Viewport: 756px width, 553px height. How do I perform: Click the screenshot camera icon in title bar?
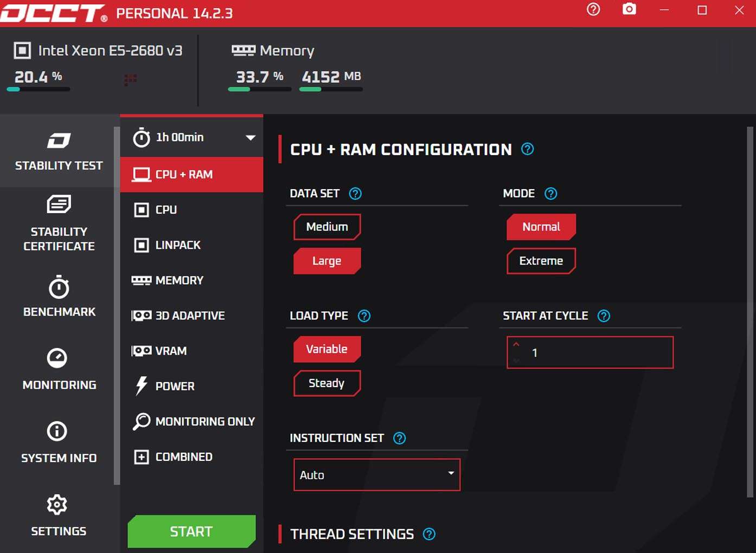click(x=629, y=9)
